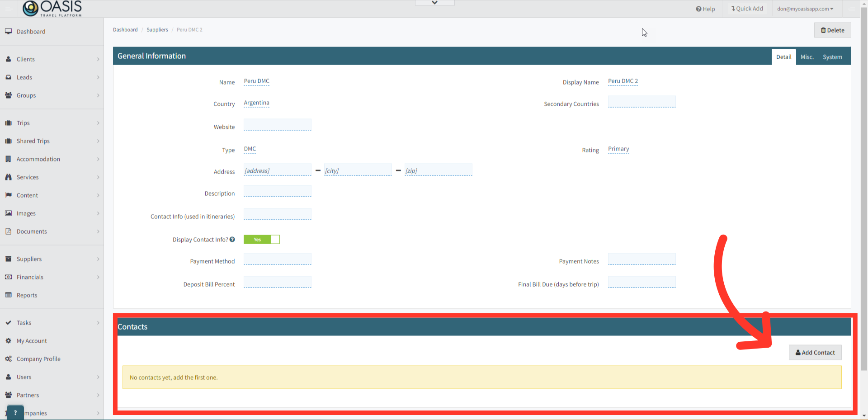Open the floating help question mark button
The height and width of the screenshot is (420, 868).
15,412
